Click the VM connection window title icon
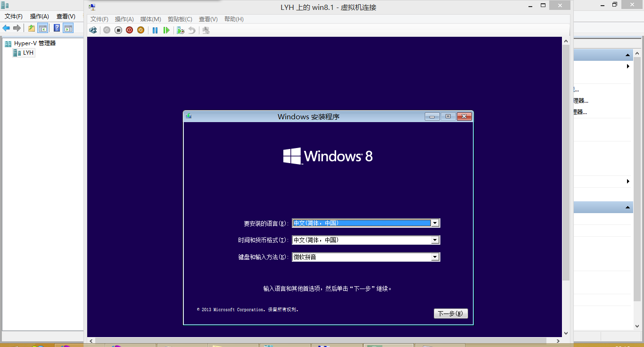 (x=92, y=7)
